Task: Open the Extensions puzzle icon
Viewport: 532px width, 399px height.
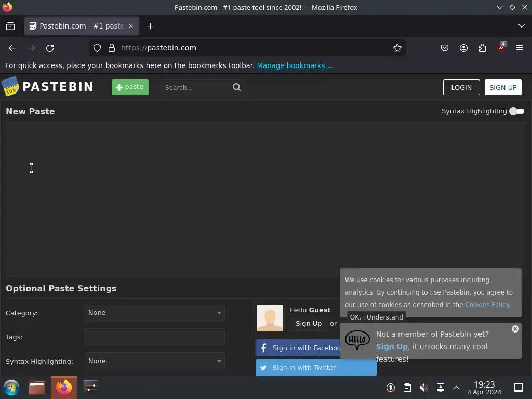Action: (482, 48)
